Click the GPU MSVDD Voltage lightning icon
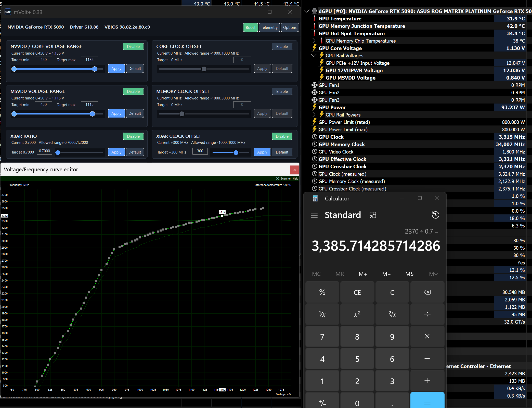The height and width of the screenshot is (408, 532). click(322, 78)
